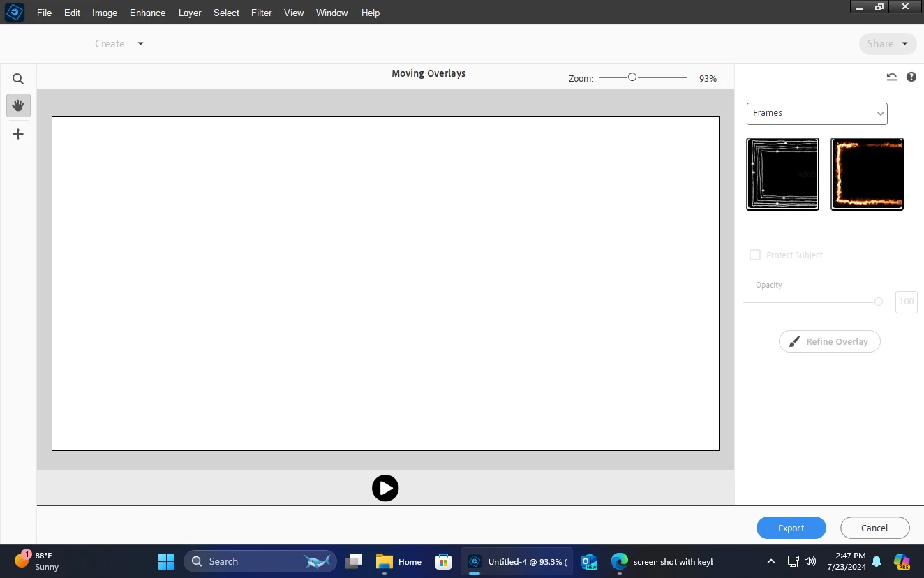Select the Zoom magnifier tool
Viewport: 924px width, 578px height.
18,79
